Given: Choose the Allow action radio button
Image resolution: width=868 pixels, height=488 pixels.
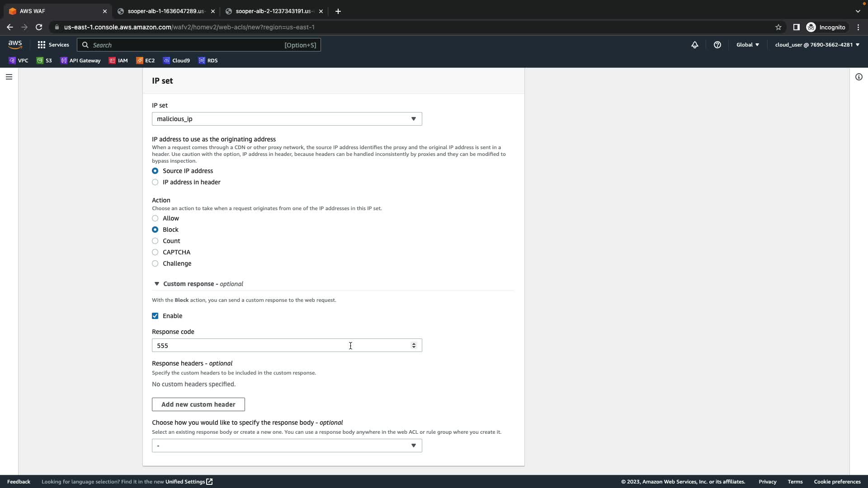Looking at the screenshot, I should tap(155, 218).
